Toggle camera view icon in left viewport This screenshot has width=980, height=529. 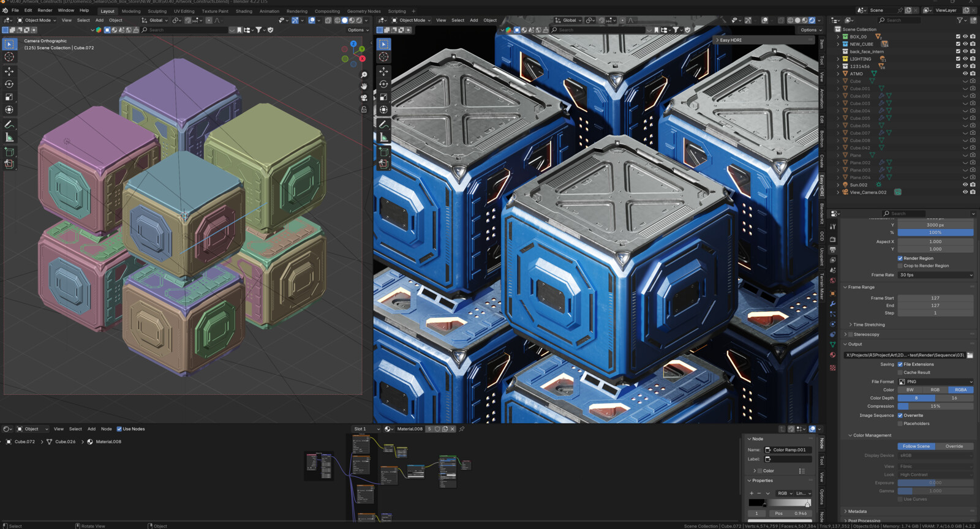tap(364, 98)
